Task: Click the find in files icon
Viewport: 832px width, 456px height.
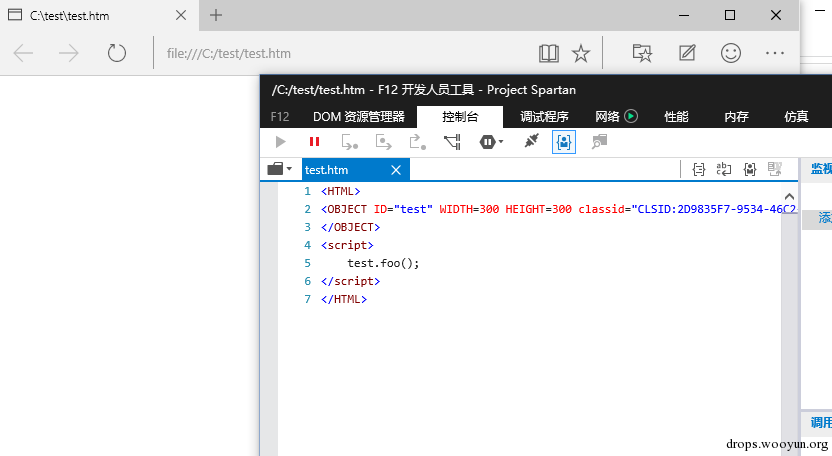Action: pyautogui.click(x=599, y=142)
